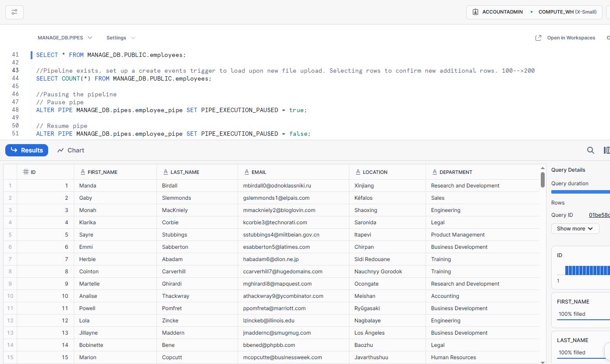This screenshot has height=364, width=610.
Task: Click the results table vertical scrollbar
Action: click(543, 180)
